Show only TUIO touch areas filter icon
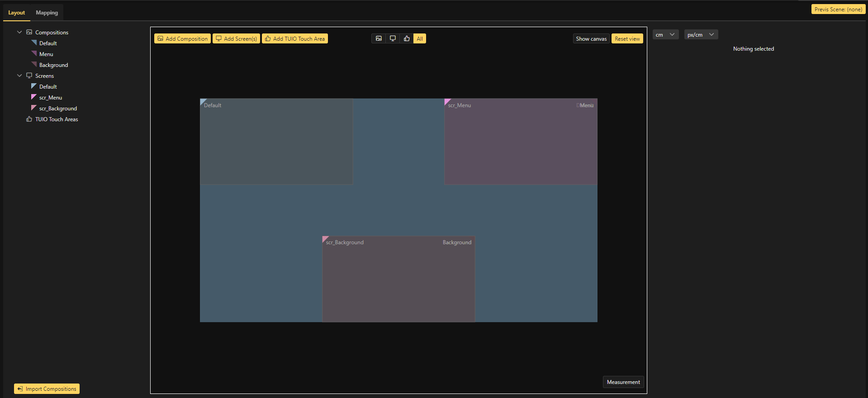This screenshot has height=398, width=868. click(x=407, y=39)
